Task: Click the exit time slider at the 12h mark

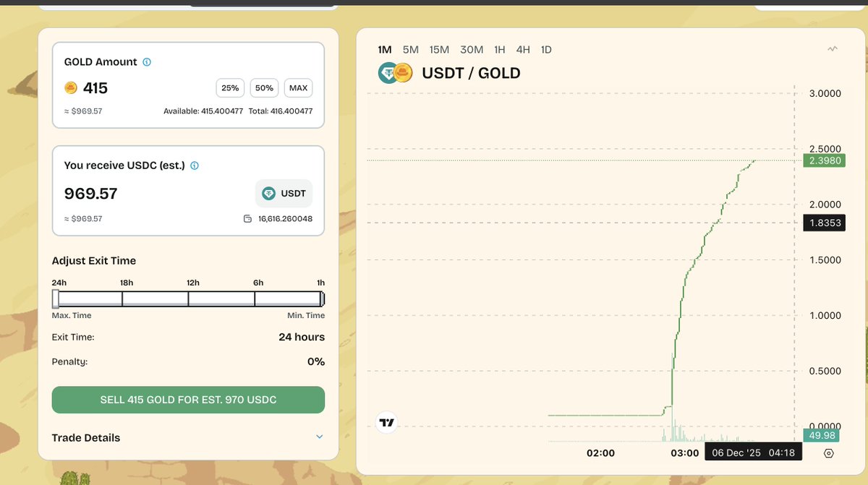Action: [x=188, y=299]
